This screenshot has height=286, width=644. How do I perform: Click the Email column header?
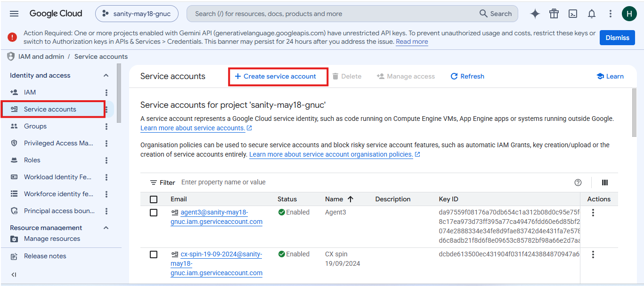tap(179, 199)
